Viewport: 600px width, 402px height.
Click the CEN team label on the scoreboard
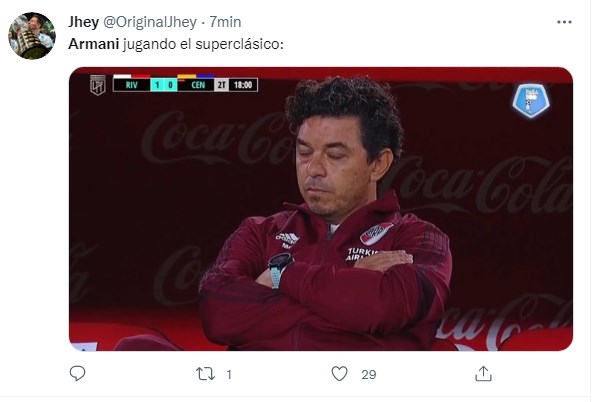196,85
